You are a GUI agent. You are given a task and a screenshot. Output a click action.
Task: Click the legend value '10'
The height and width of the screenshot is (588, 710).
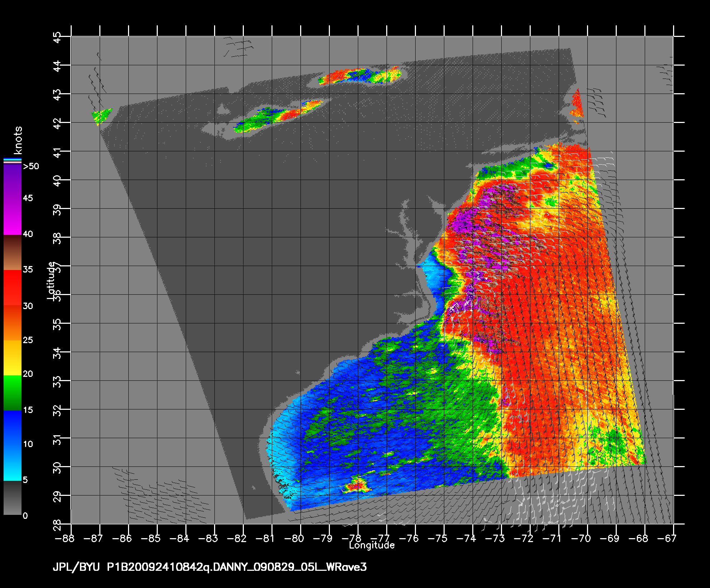click(x=28, y=444)
